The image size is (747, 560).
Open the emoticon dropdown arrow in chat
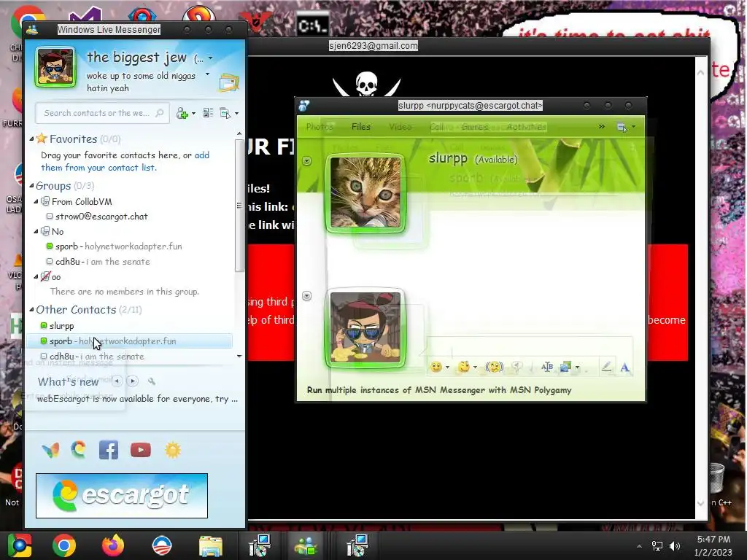(x=447, y=367)
